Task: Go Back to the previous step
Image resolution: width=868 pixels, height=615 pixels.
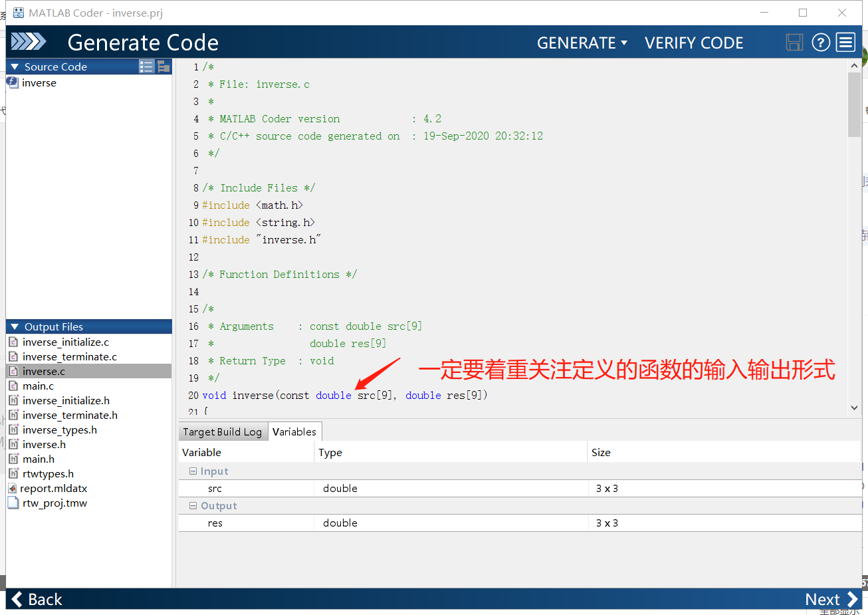Action: [37, 599]
